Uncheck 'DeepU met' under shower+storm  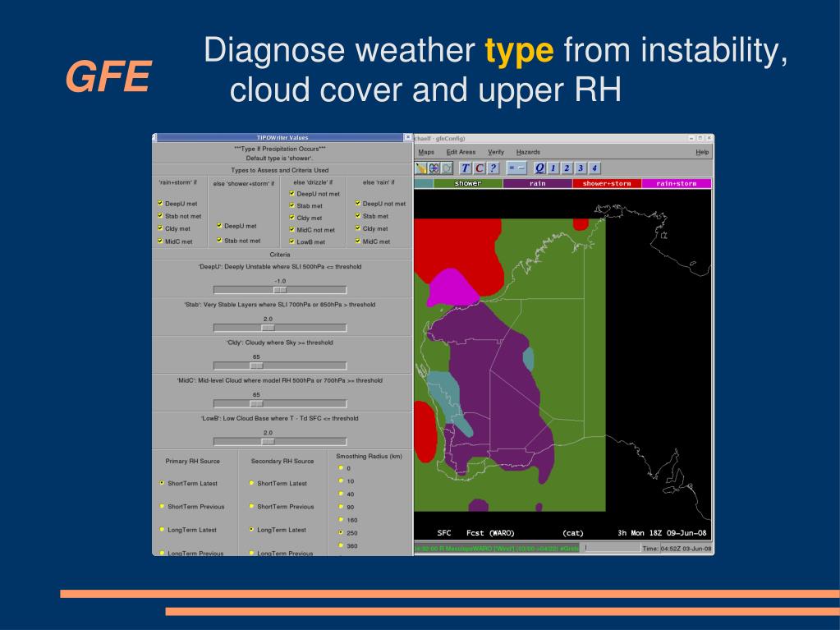[x=219, y=226]
